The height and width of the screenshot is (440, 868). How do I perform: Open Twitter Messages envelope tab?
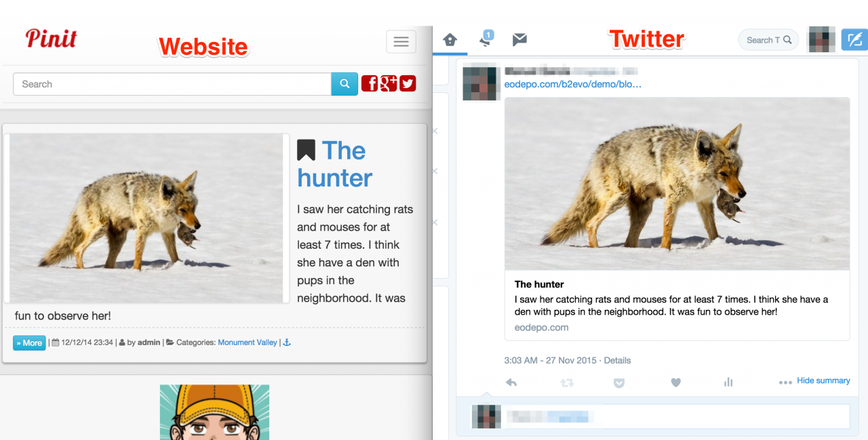click(519, 40)
